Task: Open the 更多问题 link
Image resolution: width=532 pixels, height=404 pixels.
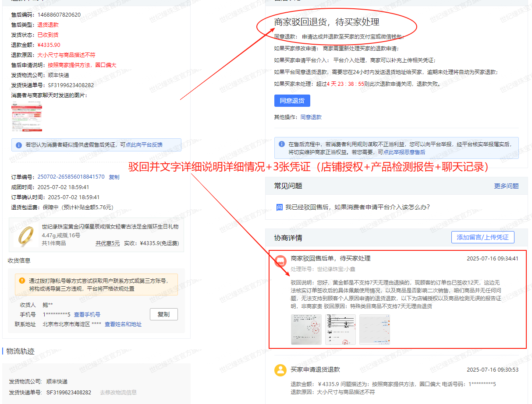Action: point(506,186)
